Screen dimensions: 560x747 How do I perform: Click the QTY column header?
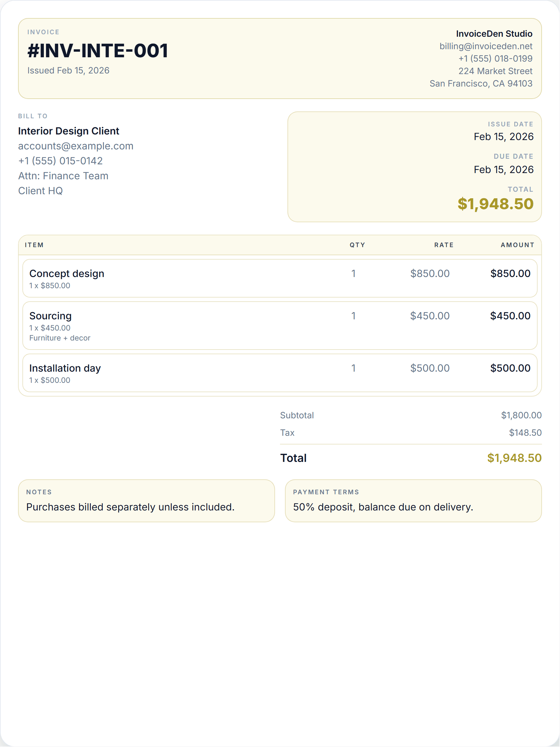click(357, 245)
